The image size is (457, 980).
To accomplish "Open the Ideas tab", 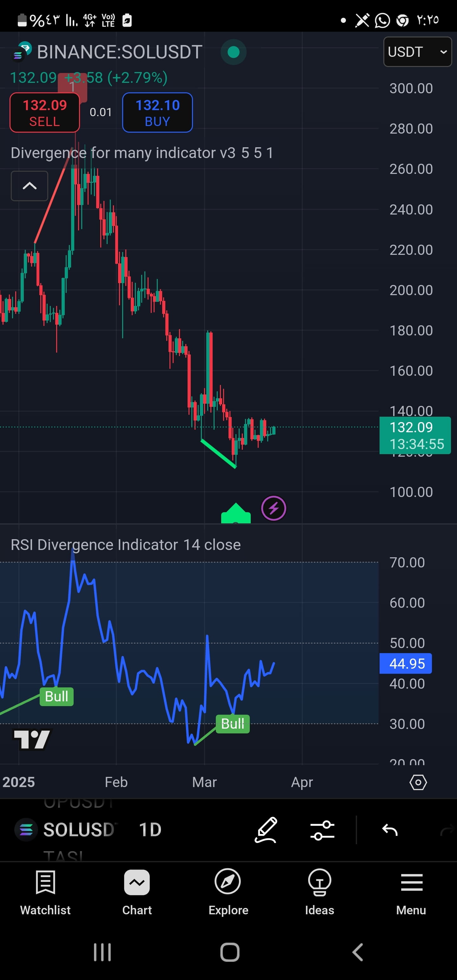I will click(x=320, y=892).
